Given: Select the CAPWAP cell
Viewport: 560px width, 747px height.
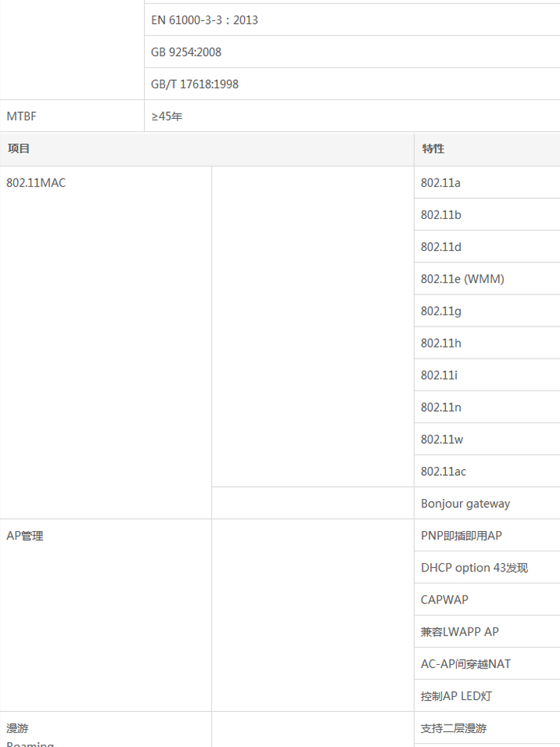Looking at the screenshot, I should point(487,600).
